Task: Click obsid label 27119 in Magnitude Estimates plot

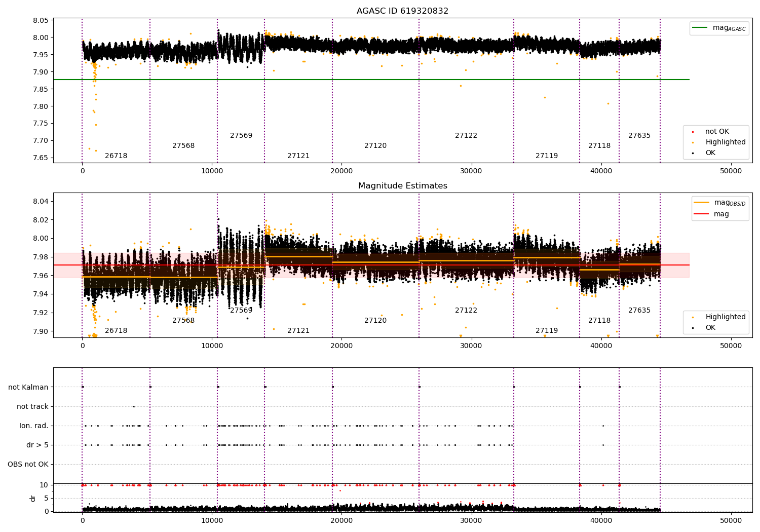Action: pyautogui.click(x=547, y=331)
